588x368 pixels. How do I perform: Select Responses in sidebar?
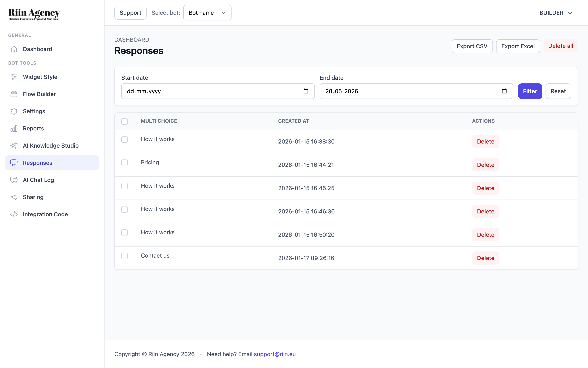pos(52,163)
